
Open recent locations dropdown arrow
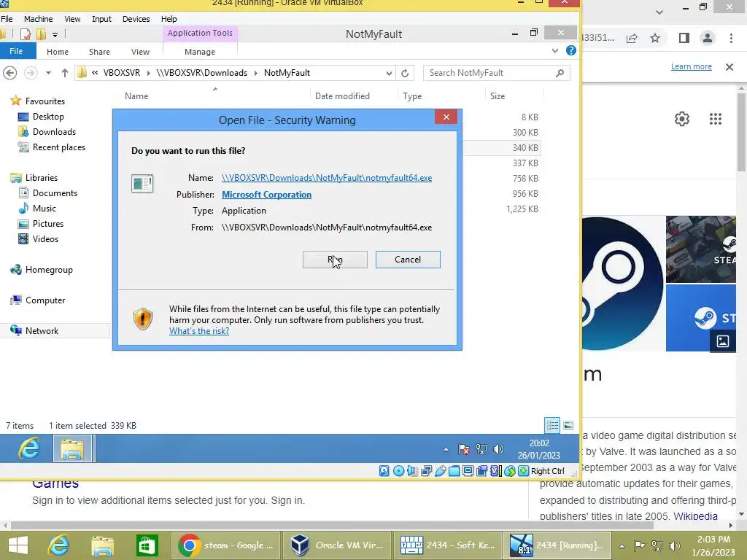tap(48, 73)
